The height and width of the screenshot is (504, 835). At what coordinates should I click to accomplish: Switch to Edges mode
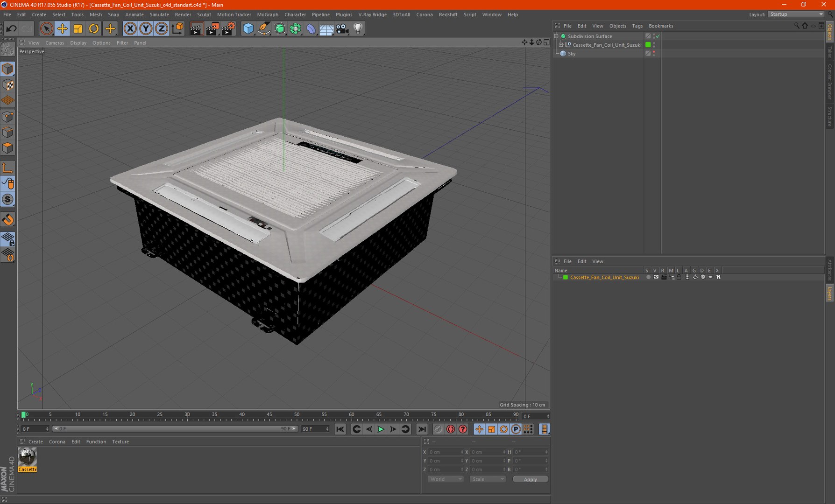(x=8, y=133)
